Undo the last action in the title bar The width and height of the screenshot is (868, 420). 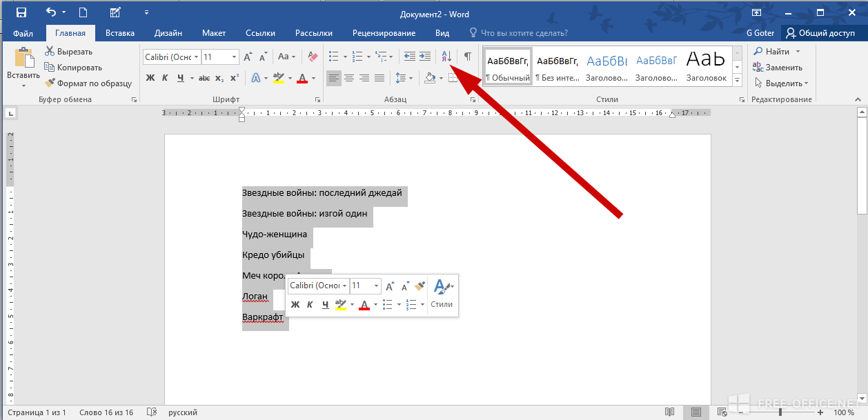[x=51, y=12]
